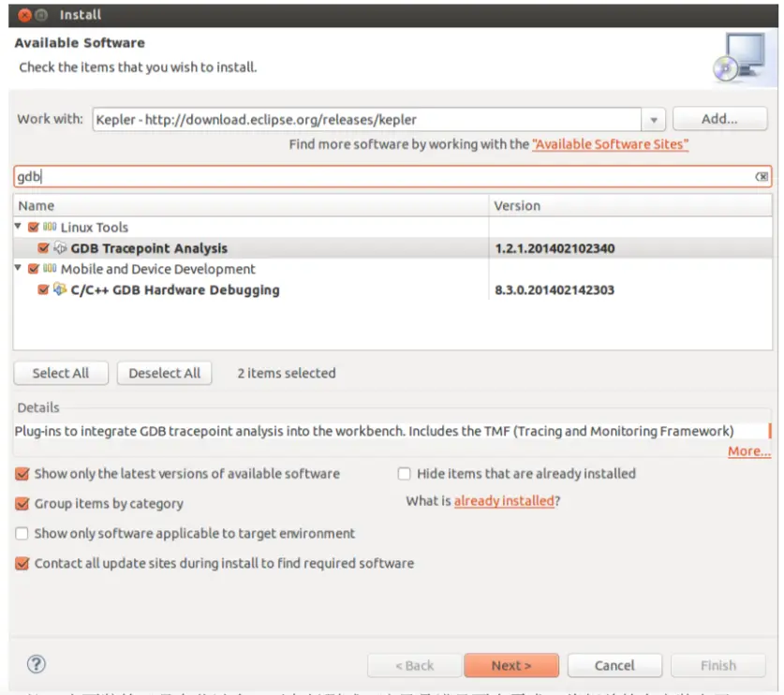This screenshot has height=695, width=784.
Task: Enable Show only software applicable to target environment
Action: (x=22, y=534)
